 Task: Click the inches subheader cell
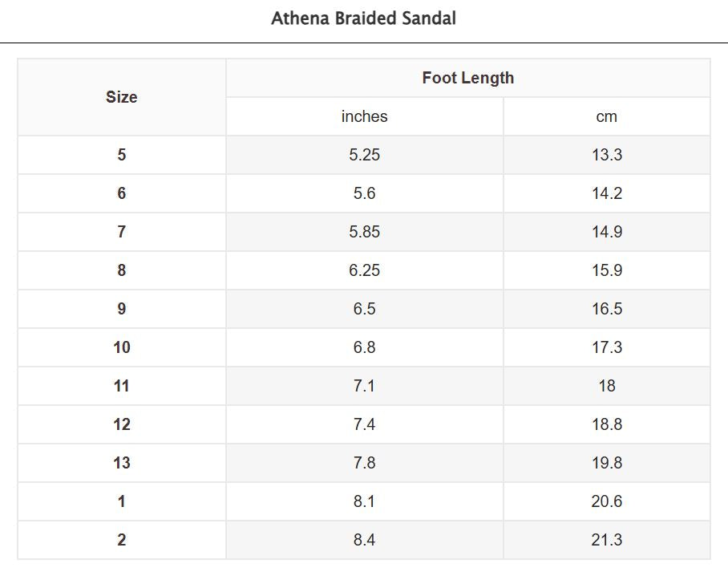click(x=364, y=116)
